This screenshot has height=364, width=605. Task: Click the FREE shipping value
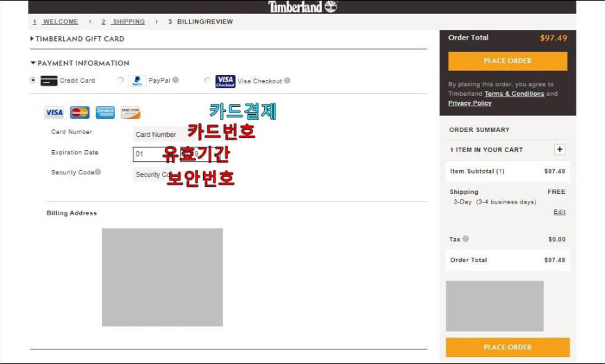(556, 192)
